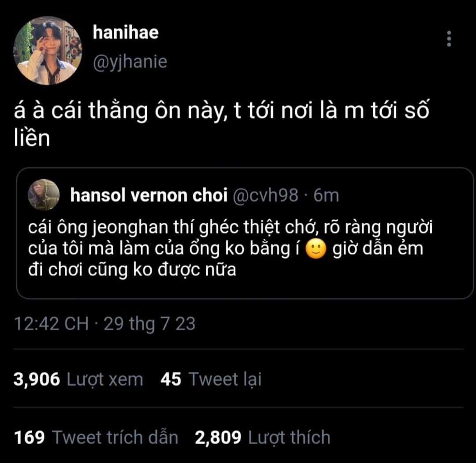Click the 6m timestamp on quoted tweet
Screen dimensions: 476x463
(x=326, y=195)
